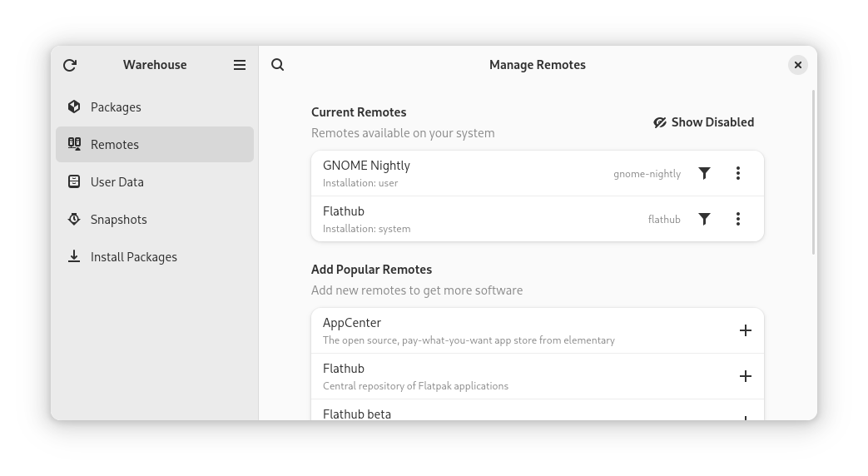Toggle the Show Disabled remotes button
The width and height of the screenshot is (868, 476).
(704, 122)
